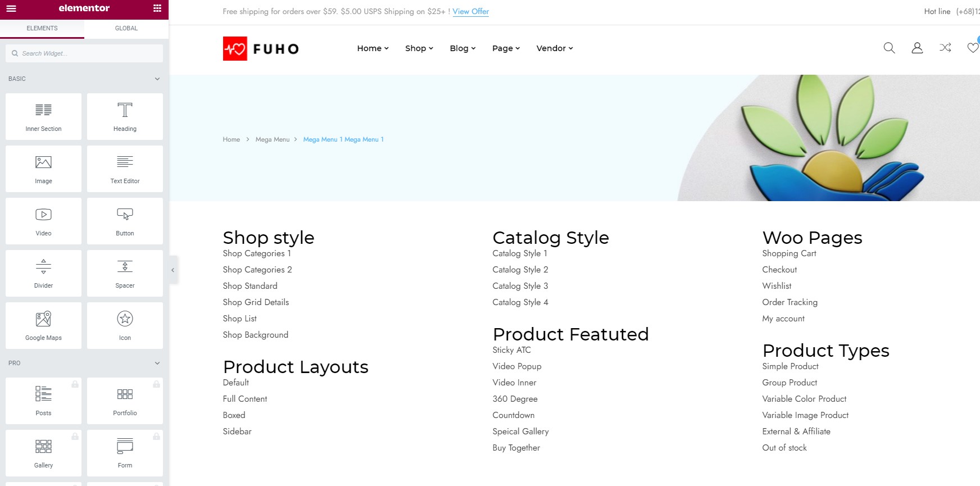Click the compare shuffle icon

[945, 48]
